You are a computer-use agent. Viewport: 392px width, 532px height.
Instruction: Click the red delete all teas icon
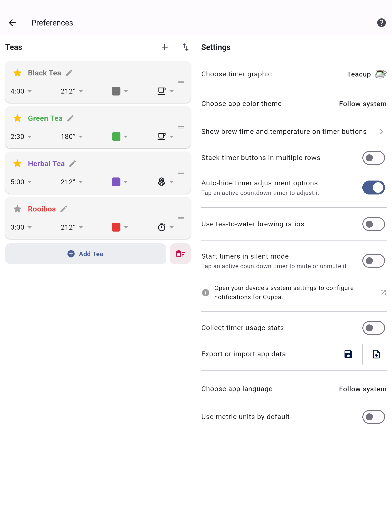click(x=180, y=254)
